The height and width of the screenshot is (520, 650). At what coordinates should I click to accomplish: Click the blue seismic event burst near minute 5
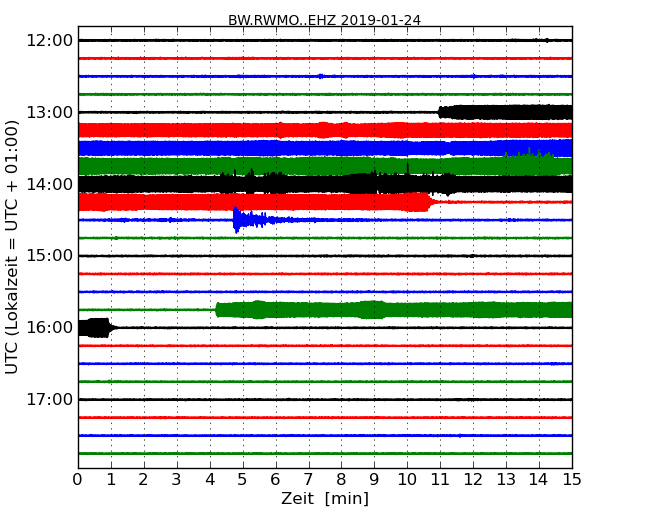[x=251, y=220]
